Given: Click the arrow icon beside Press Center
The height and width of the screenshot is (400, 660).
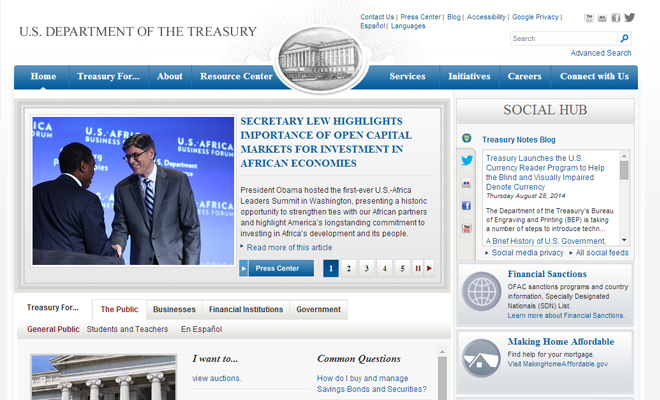Looking at the screenshot, I should (x=244, y=268).
